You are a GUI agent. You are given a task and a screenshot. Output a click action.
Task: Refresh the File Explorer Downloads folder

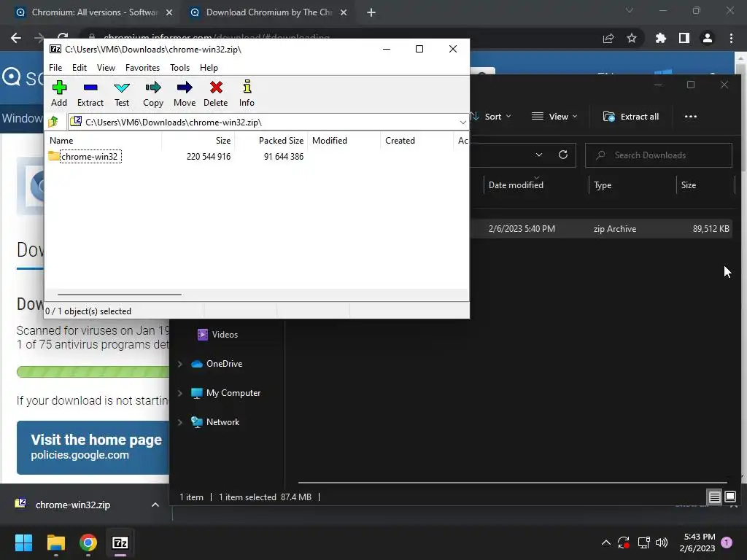[563, 155]
